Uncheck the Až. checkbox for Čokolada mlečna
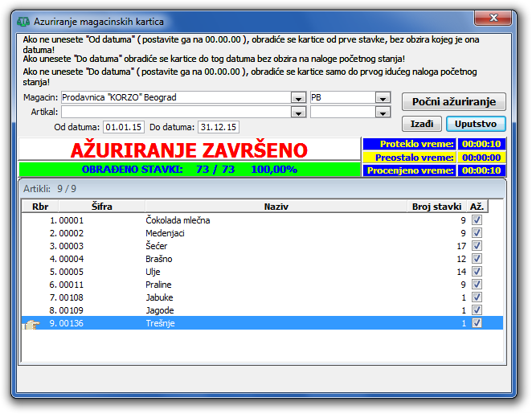The image size is (532, 414). coord(477,220)
